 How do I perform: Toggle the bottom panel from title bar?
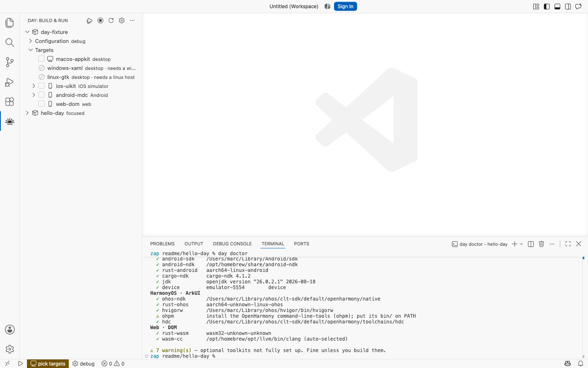coord(557,7)
